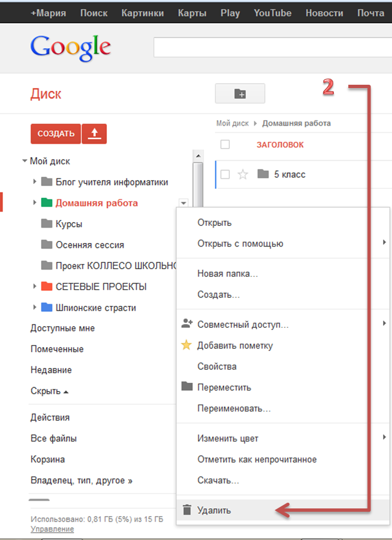Open Карты in the top bar
Image resolution: width=392 pixels, height=540 pixels.
[x=192, y=13]
